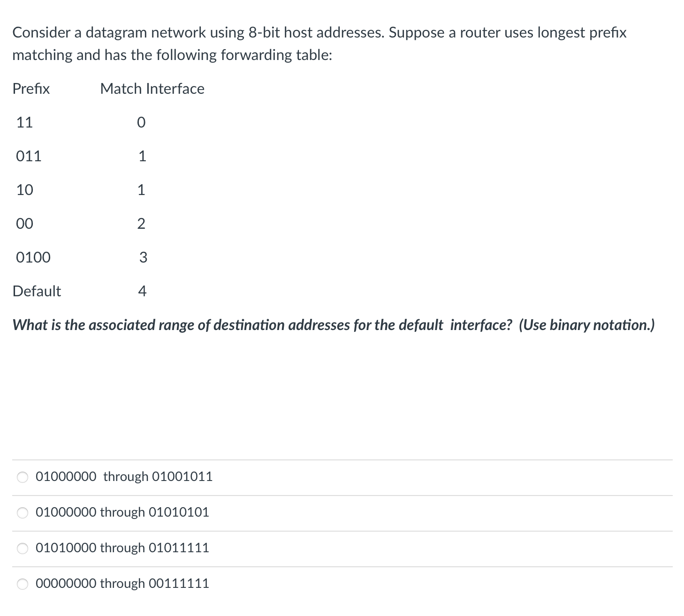Click interface number 3 beside 0100

(142, 257)
